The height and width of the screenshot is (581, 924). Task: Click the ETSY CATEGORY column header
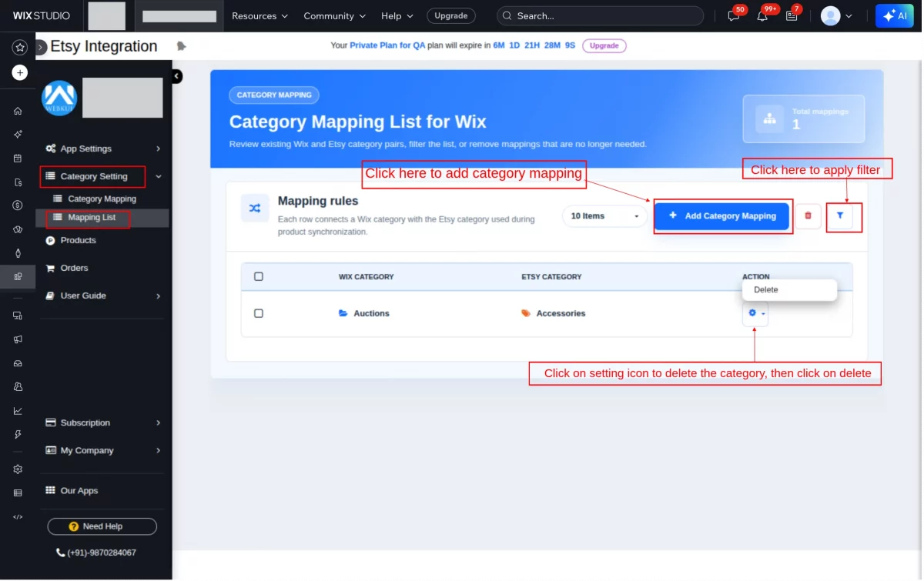[552, 276]
